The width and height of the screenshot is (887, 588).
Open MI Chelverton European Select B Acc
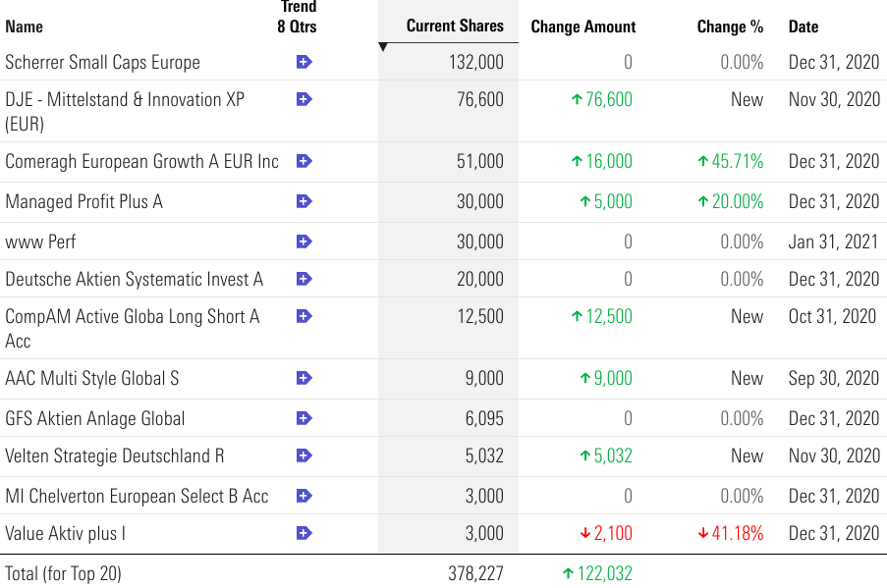137,496
